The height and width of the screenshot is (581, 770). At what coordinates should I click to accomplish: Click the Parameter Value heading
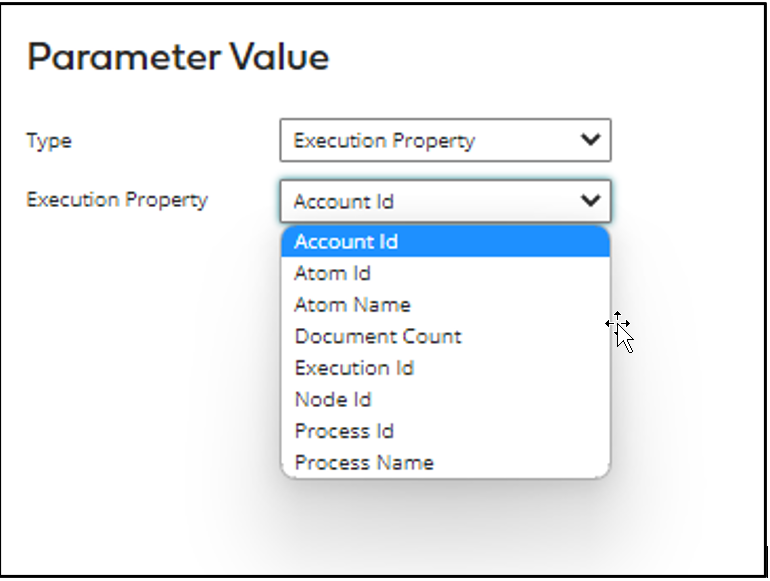[x=178, y=57]
